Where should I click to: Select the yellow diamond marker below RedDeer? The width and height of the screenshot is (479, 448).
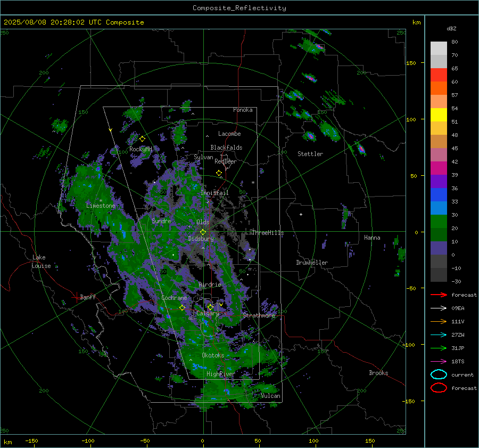tap(219, 173)
